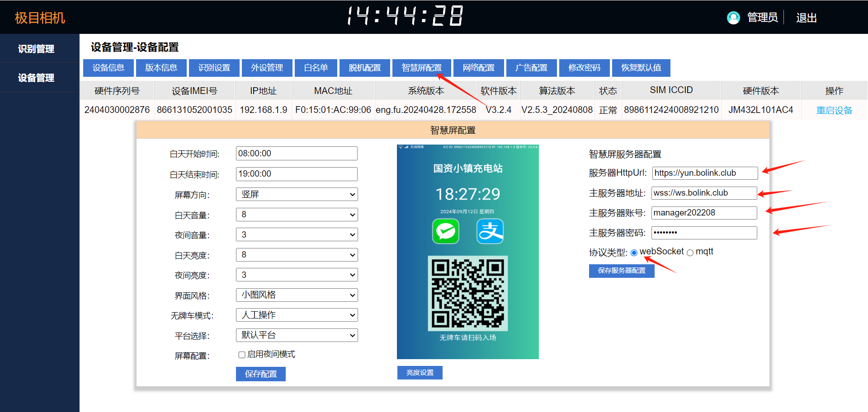The image size is (868, 412).
Task: Focus the 主服务器账号 input field
Action: click(704, 213)
